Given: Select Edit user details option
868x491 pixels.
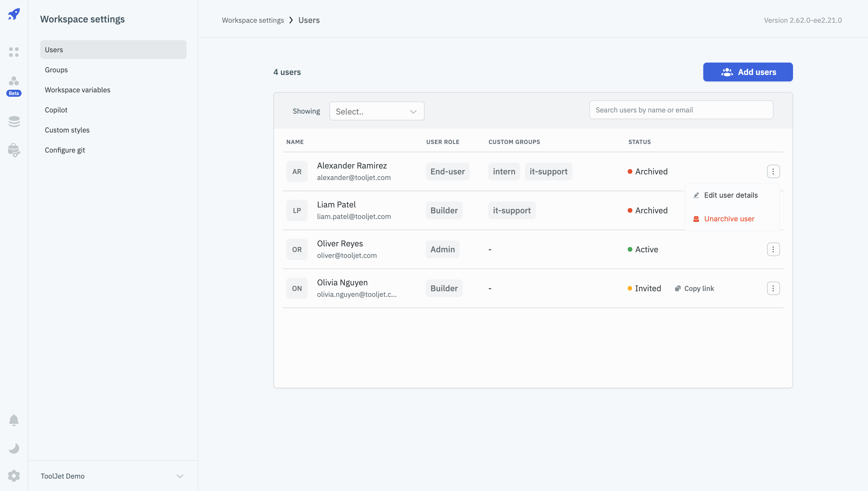Looking at the screenshot, I should 731,195.
